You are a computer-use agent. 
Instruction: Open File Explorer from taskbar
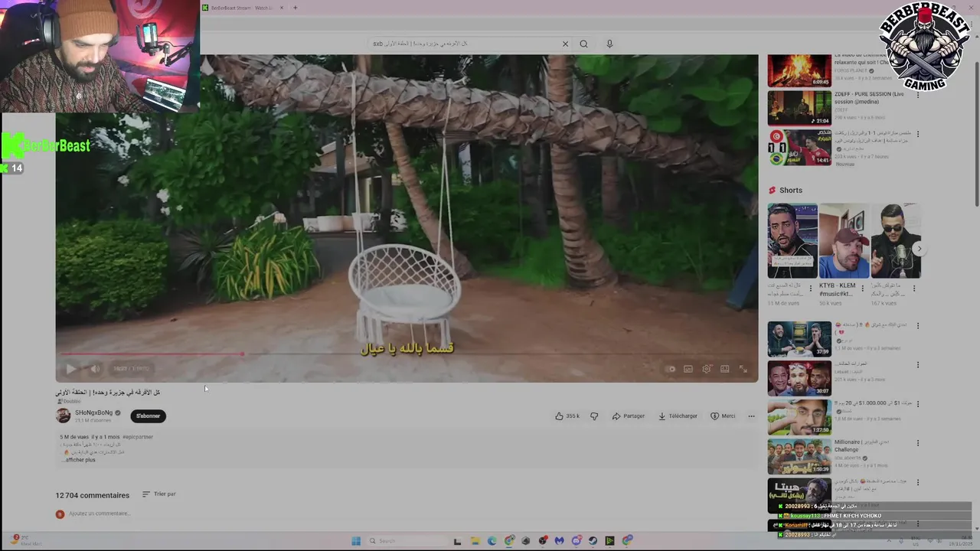475,541
